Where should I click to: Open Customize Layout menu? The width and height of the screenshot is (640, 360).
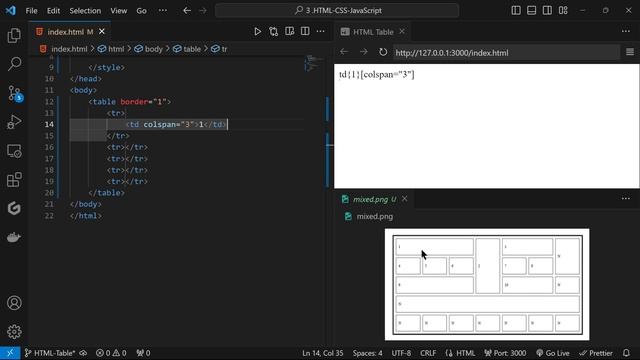(x=563, y=11)
